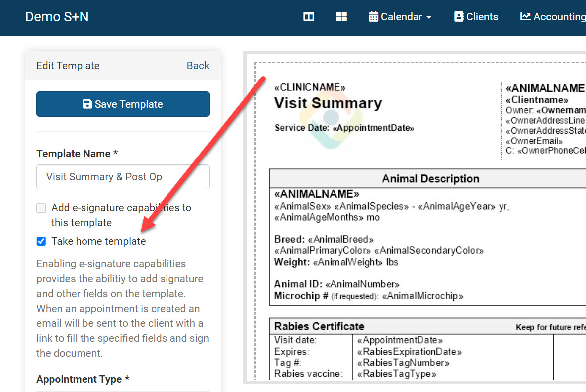Select the «RabiesExpirationDate» merge field
The image size is (586, 392).
pos(409,352)
